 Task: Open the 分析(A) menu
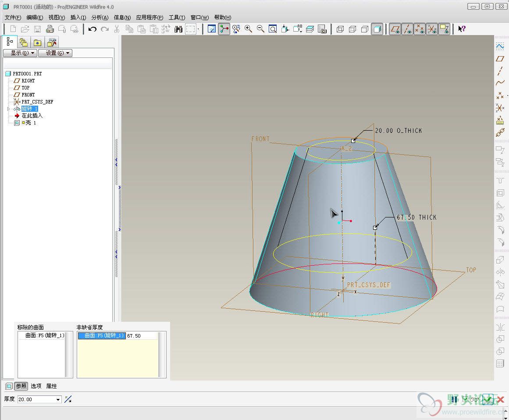point(100,18)
